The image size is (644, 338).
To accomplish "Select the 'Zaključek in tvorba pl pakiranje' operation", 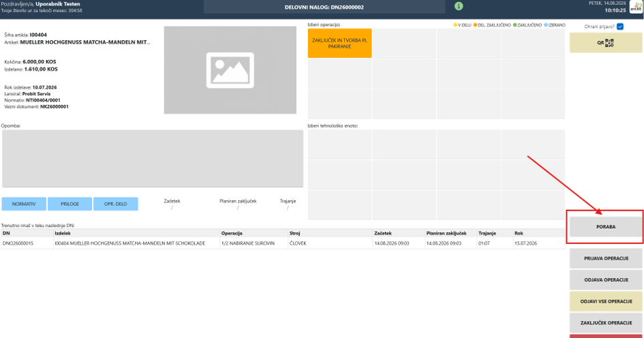I will tap(339, 43).
